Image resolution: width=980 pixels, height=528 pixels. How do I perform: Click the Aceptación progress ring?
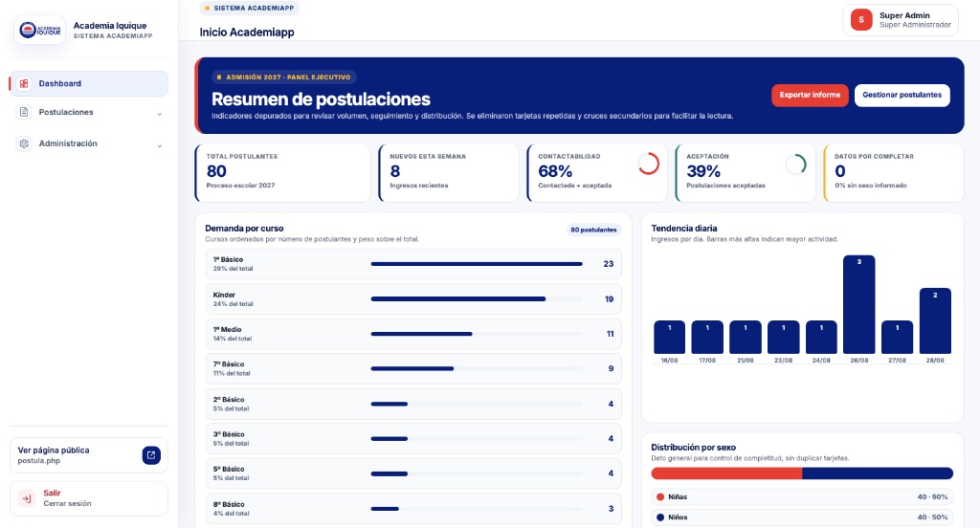(x=795, y=164)
